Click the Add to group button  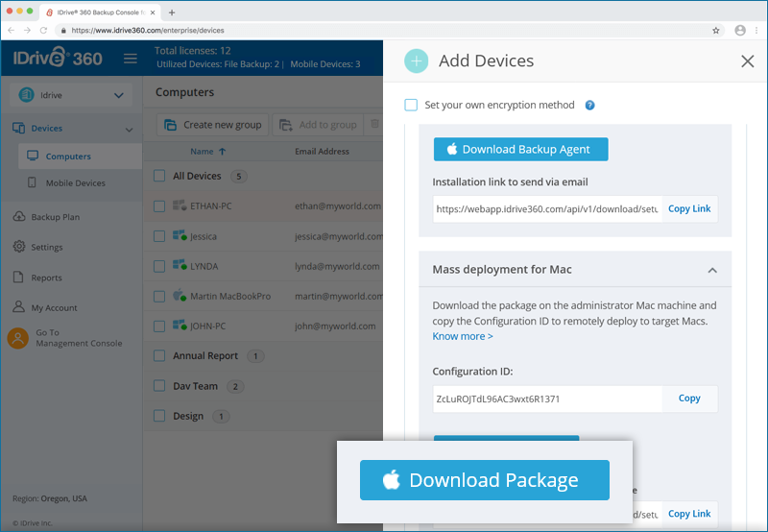[319, 125]
